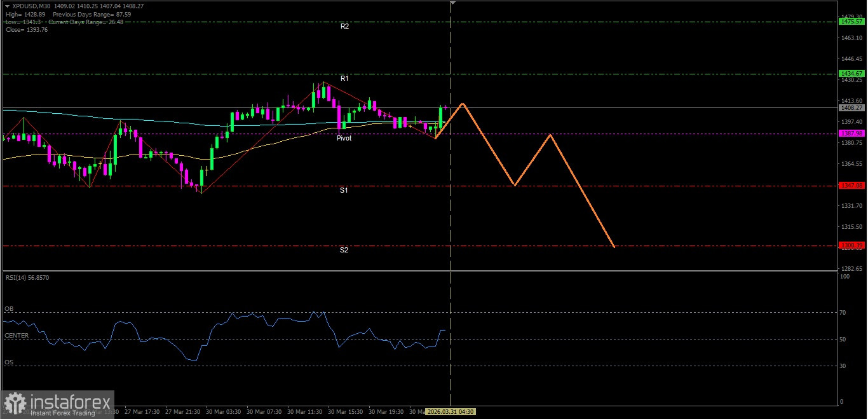This screenshot has height=419, width=868.
Task: Select the S1 support level label
Action: tap(344, 190)
